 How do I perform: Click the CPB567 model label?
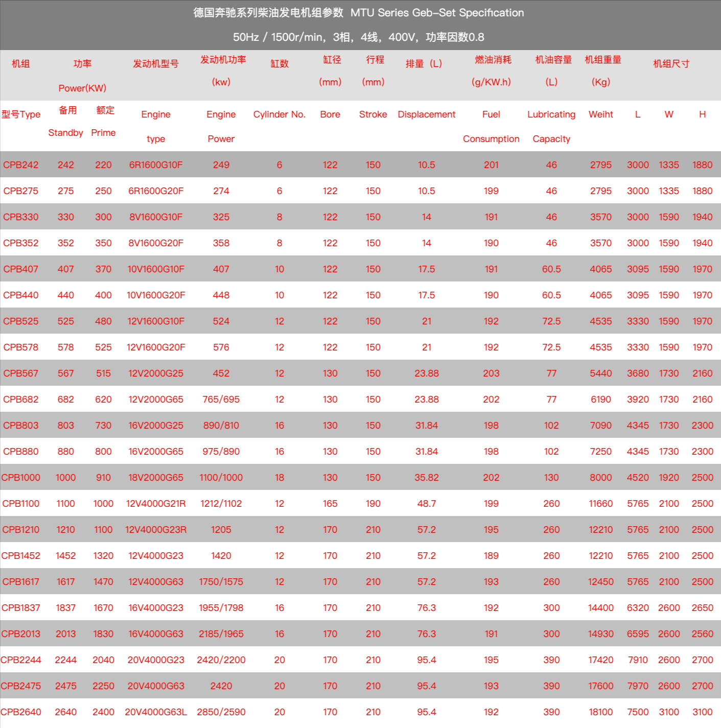click(21, 373)
